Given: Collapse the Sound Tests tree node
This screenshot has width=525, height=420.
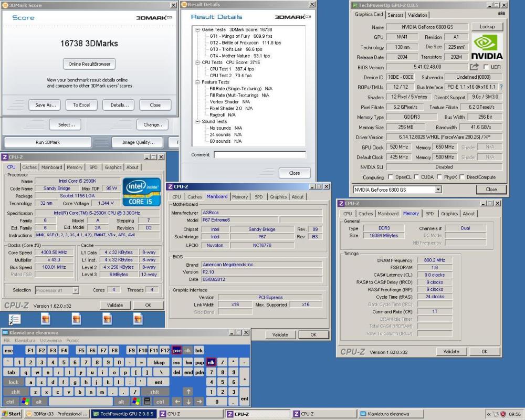Looking at the screenshot, I should click(197, 122).
